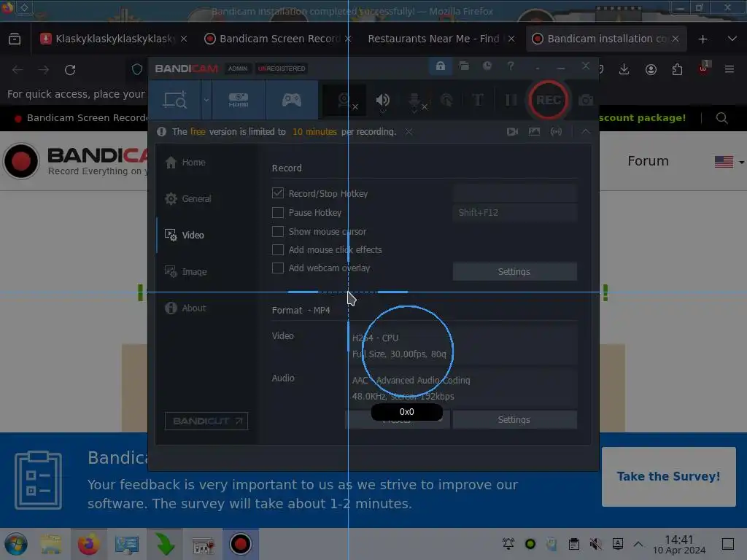The width and height of the screenshot is (747, 560).
Task: Click image list icon in notice bar
Action: click(534, 131)
